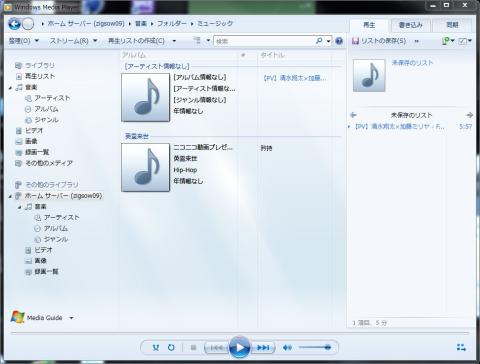Viewport: 480px width, 364px height.
Task: Click フォルダー in the breadcrumb path
Action: click(x=171, y=23)
